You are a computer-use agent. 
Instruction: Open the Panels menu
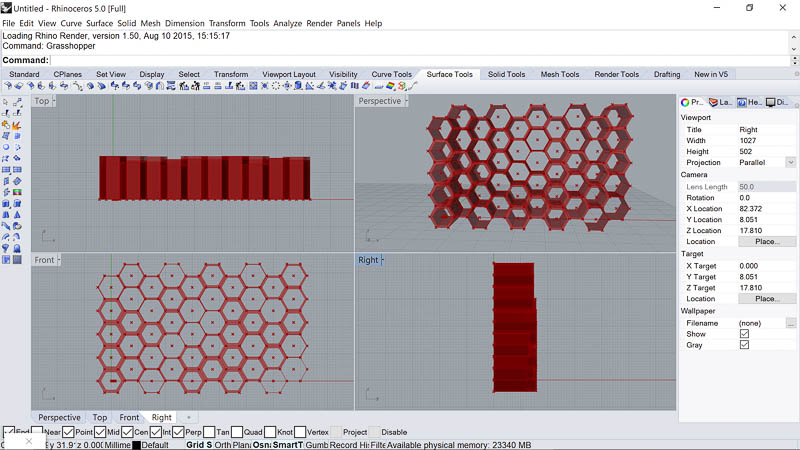coord(348,23)
